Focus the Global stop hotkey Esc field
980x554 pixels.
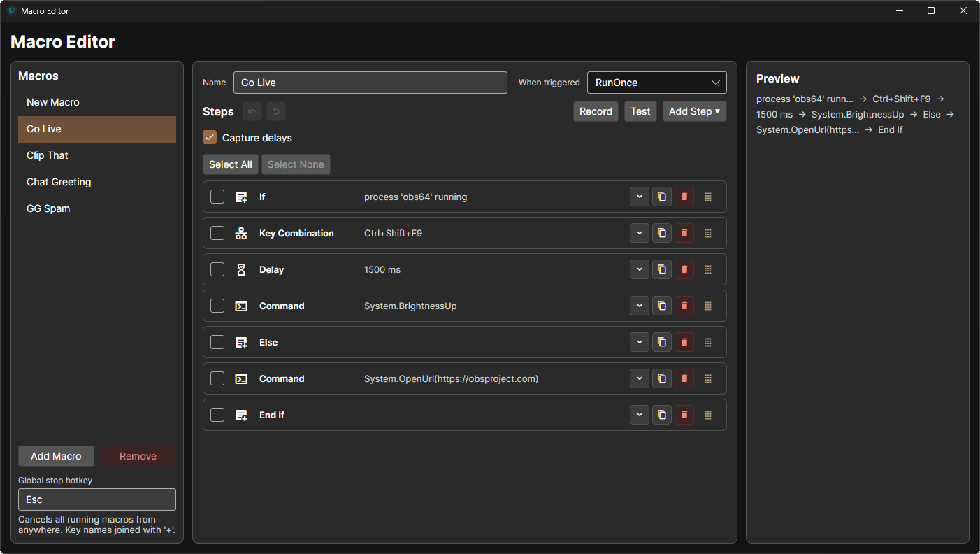coord(97,499)
